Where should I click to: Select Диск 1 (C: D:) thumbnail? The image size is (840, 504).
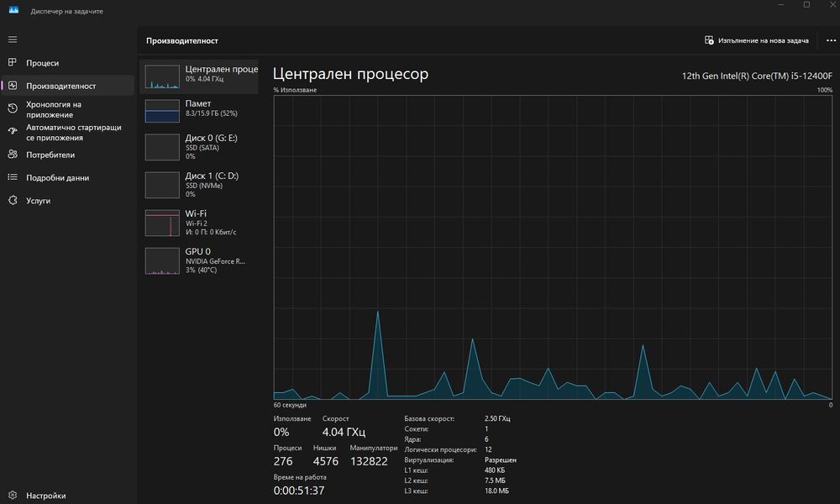[x=162, y=185]
